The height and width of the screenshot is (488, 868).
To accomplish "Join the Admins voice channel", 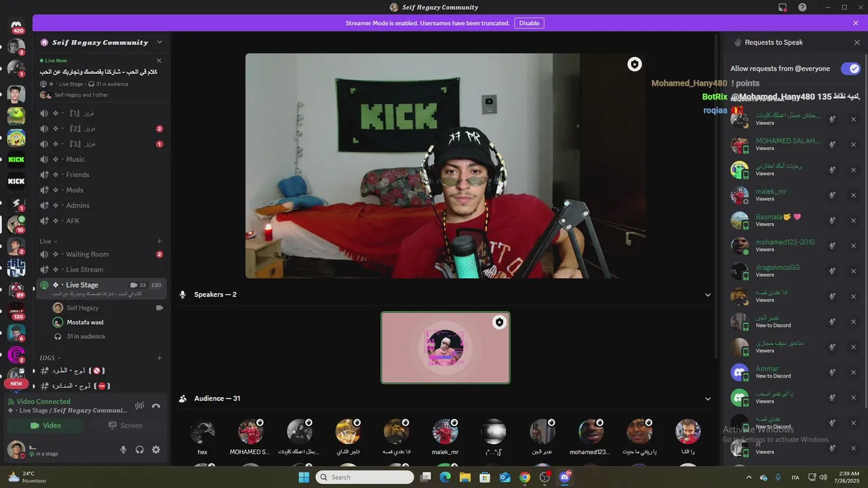I will pos(102,205).
